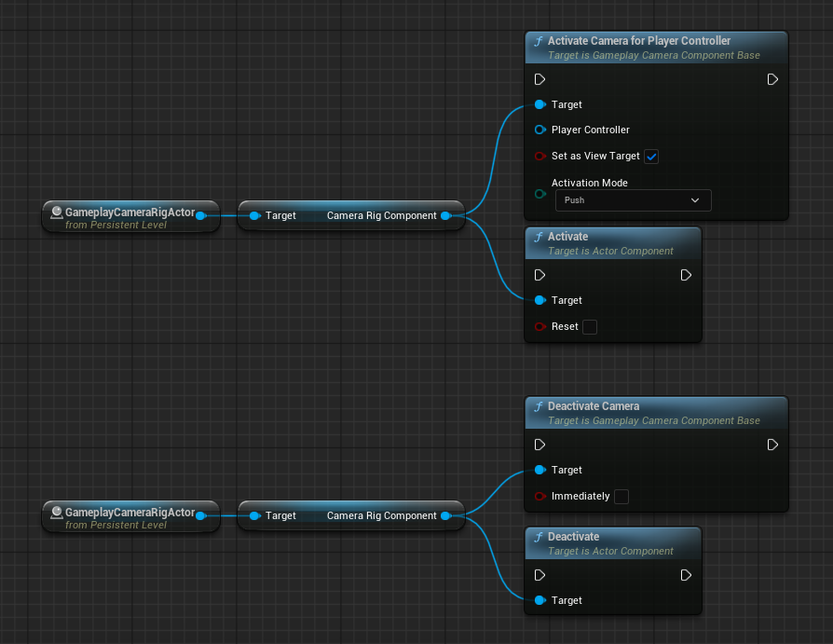Click the Activation Mode enum pin
Screen dimensions: 833x644
[540, 194]
